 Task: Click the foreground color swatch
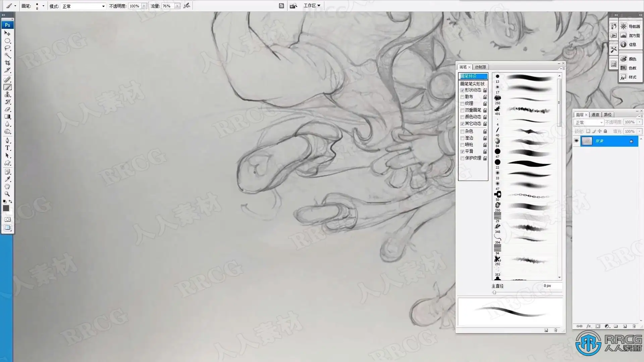coord(6,208)
